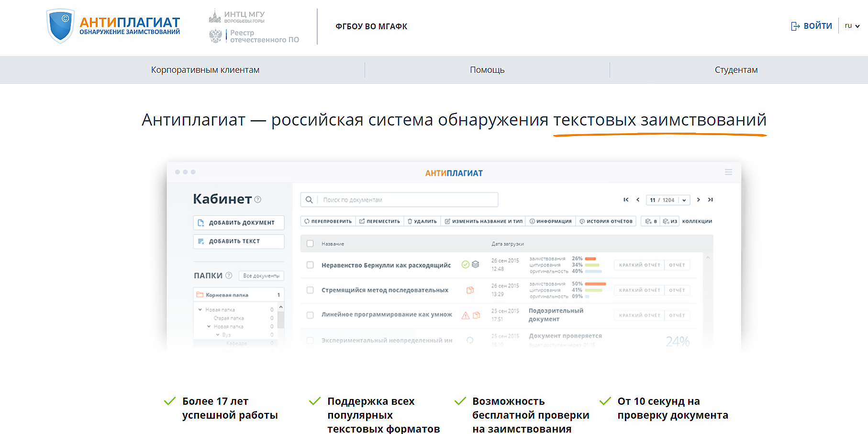Viewport: 868px width, 434px height.
Task: Click the remove Из коллекции icon button
Action: (670, 221)
